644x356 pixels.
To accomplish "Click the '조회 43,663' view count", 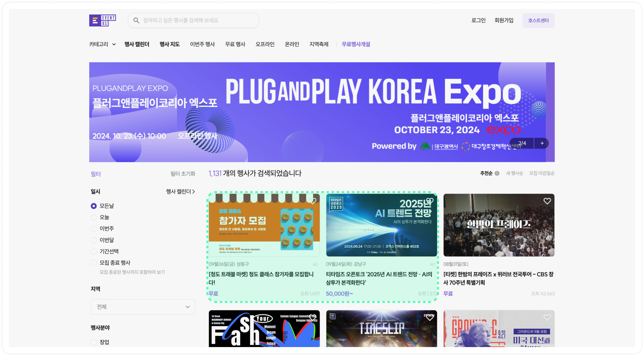I will [x=543, y=293].
